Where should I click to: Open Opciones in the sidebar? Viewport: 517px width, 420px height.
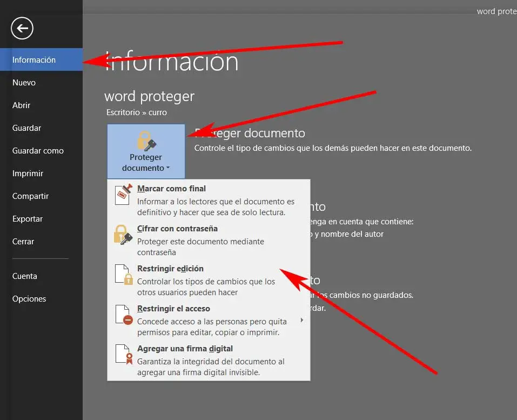(41, 299)
